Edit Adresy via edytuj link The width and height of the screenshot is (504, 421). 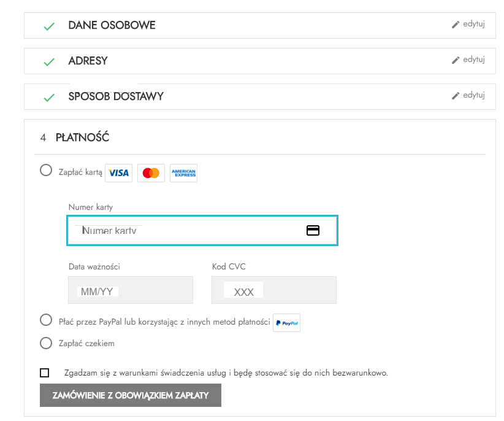click(474, 60)
